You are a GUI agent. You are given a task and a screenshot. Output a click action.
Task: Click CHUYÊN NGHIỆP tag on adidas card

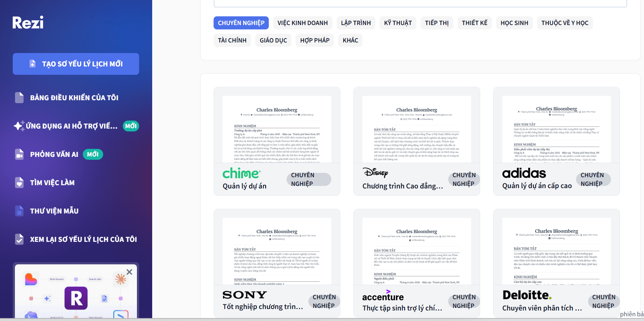click(x=593, y=179)
